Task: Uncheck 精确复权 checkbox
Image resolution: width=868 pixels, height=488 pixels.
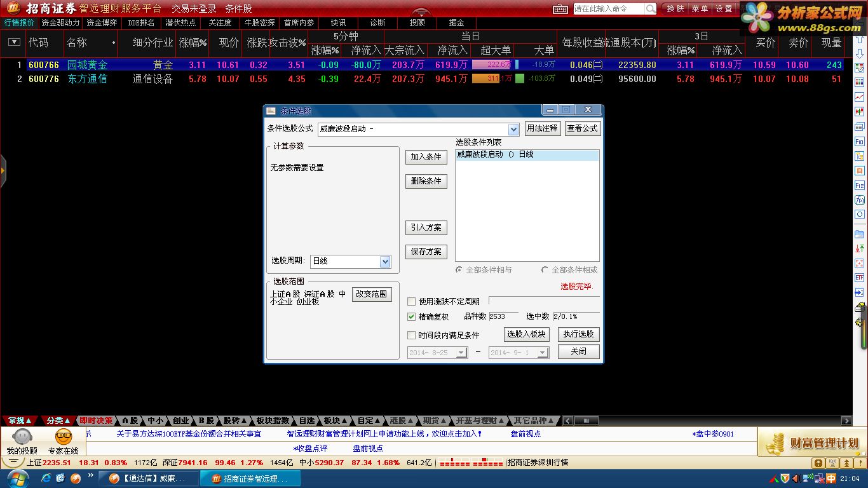Action: (x=411, y=316)
